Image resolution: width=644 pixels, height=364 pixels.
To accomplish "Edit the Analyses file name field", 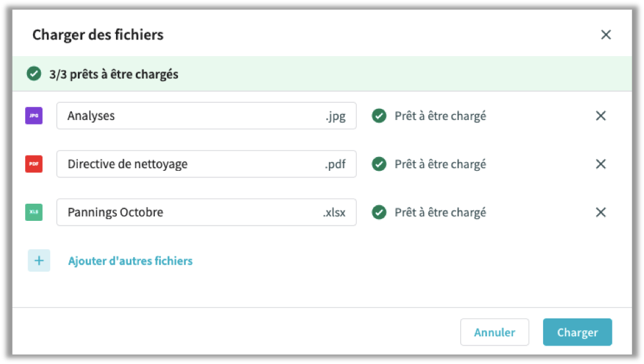I will point(206,116).
